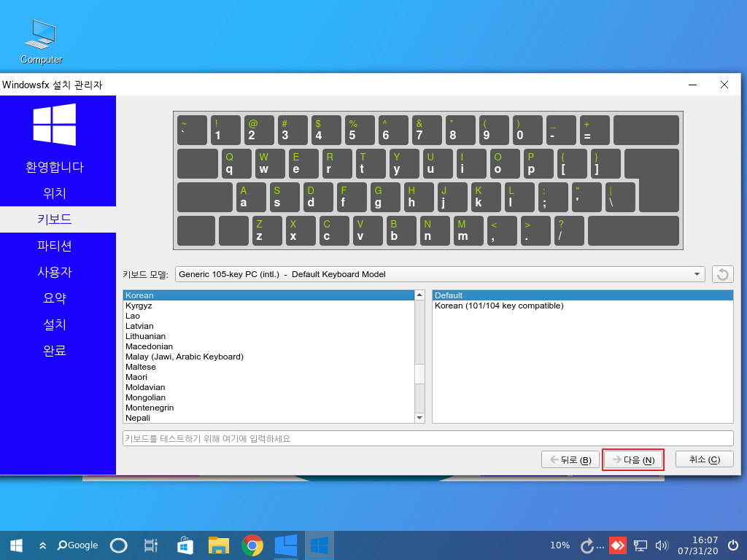
Task: Go to the 완료 step in sidebar
Action: [55, 351]
